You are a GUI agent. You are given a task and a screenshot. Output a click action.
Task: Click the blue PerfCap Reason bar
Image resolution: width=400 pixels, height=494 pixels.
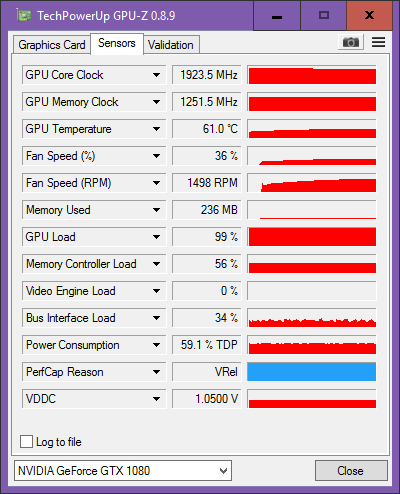[312, 372]
